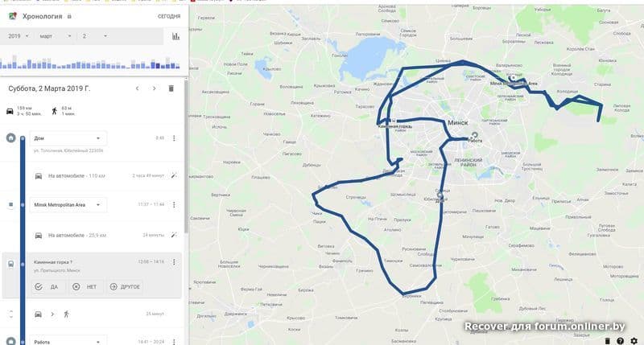Image resolution: width=644 pixels, height=345 pixels.
Task: Edit the 110 км car trip
Action: coord(174,175)
